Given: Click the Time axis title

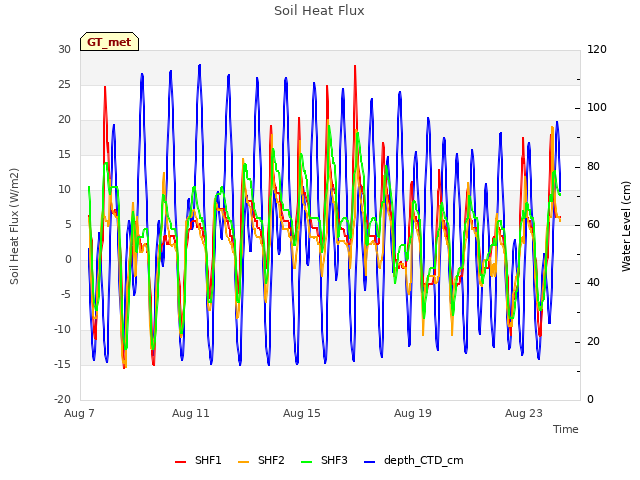Looking at the screenshot, I should (x=566, y=429).
